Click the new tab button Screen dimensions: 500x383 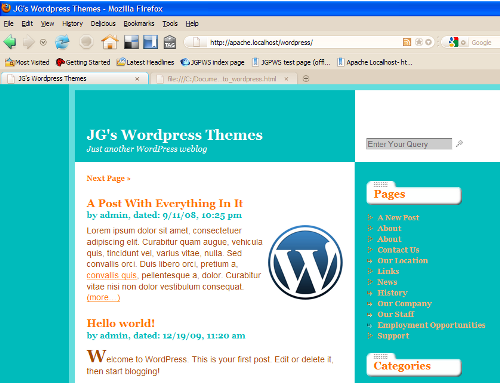click(306, 79)
